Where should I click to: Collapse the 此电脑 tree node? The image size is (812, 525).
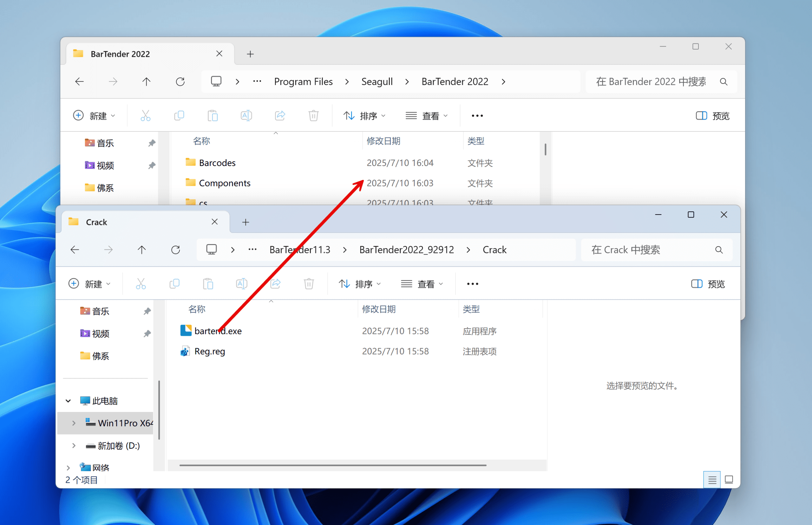69,401
